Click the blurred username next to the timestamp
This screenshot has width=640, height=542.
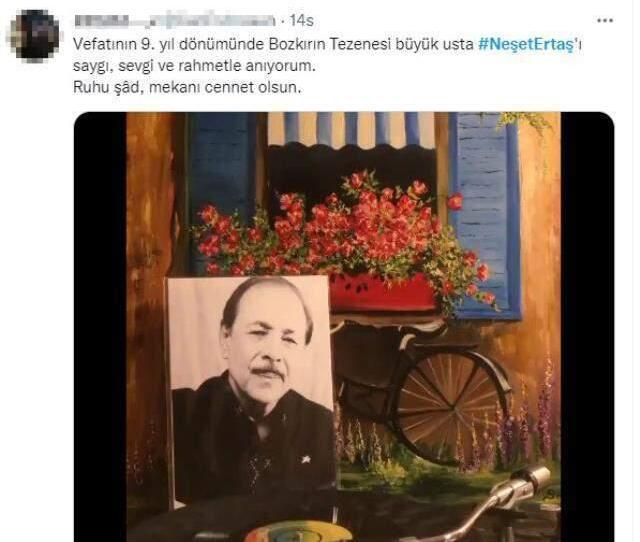[175, 20]
